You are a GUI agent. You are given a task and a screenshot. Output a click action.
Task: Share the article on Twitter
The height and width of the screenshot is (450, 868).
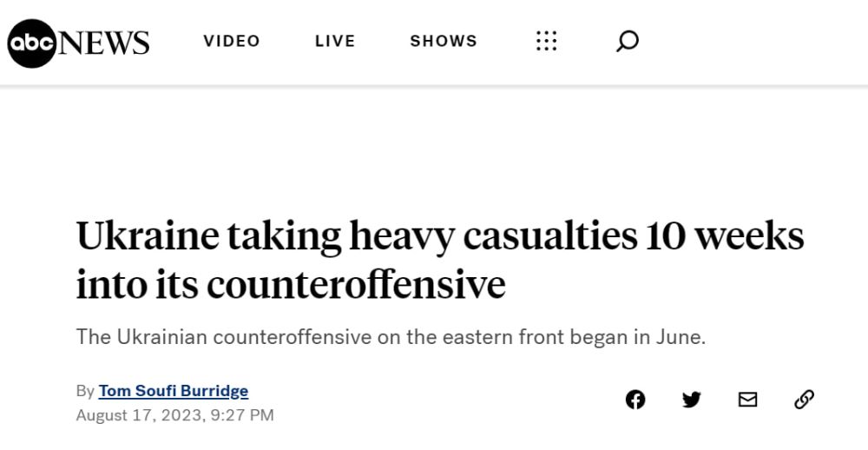692,400
